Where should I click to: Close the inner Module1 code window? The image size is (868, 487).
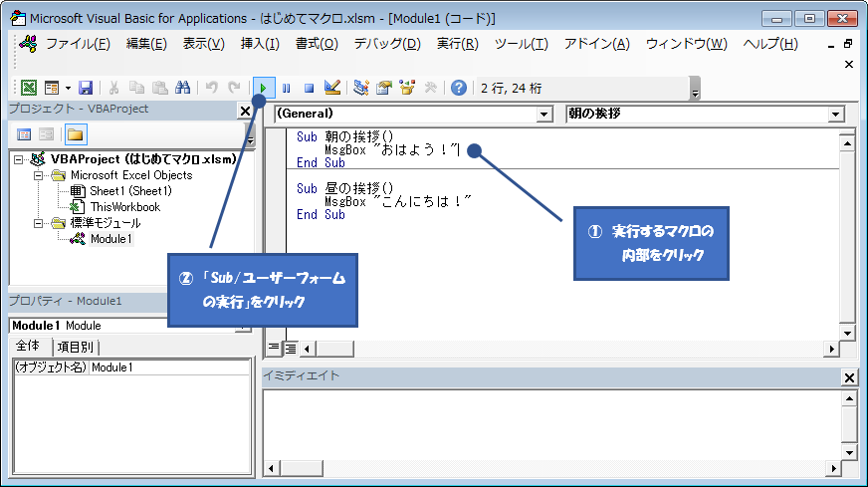849,65
